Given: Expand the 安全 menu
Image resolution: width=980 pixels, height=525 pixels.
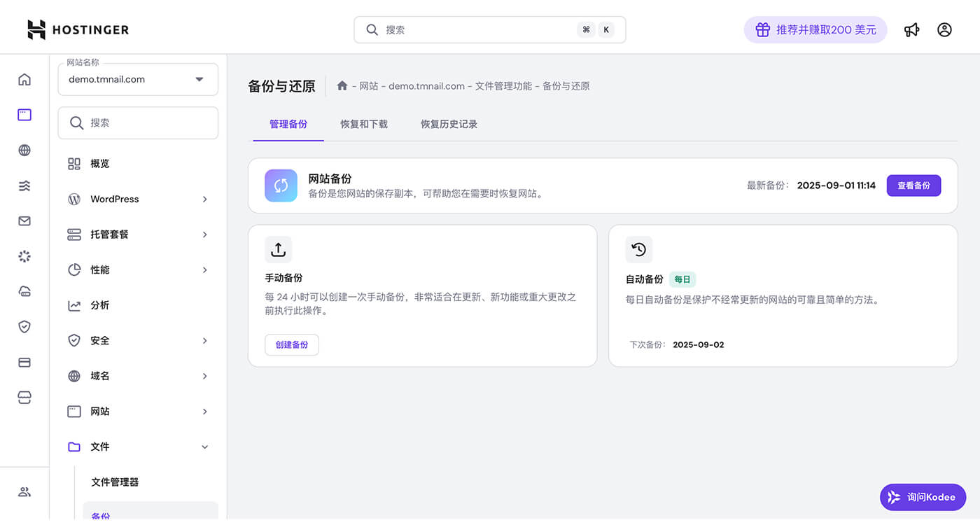Looking at the screenshot, I should 204,340.
